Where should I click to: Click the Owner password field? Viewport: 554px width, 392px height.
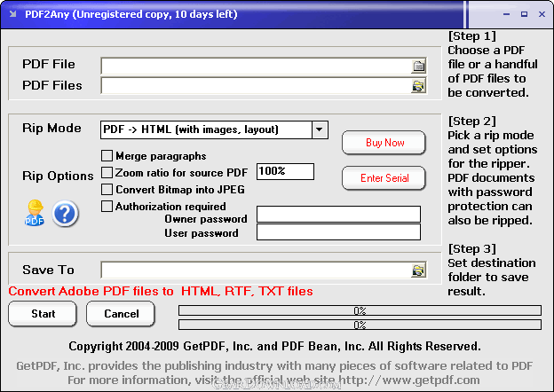pyautogui.click(x=338, y=215)
